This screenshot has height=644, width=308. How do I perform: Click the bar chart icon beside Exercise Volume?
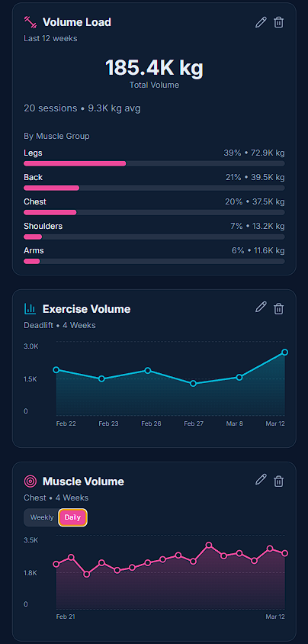click(30, 308)
